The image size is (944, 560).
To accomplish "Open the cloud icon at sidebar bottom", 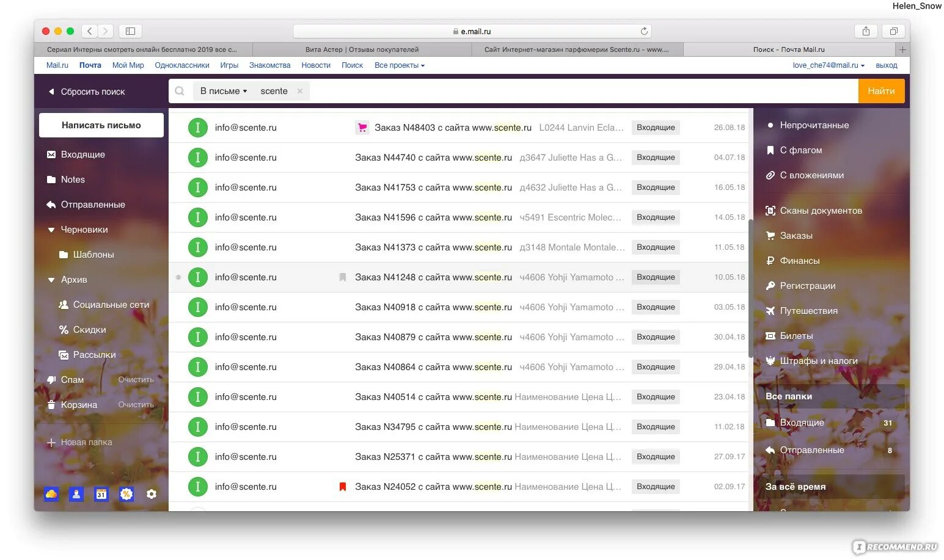I will [x=51, y=494].
